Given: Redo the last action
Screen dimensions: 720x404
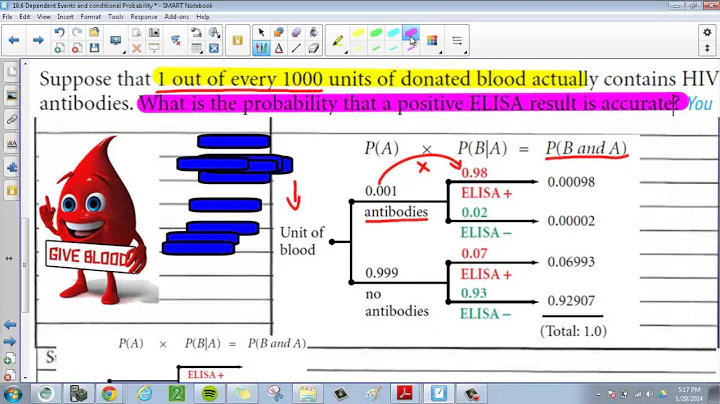Looking at the screenshot, I should click(x=77, y=33).
